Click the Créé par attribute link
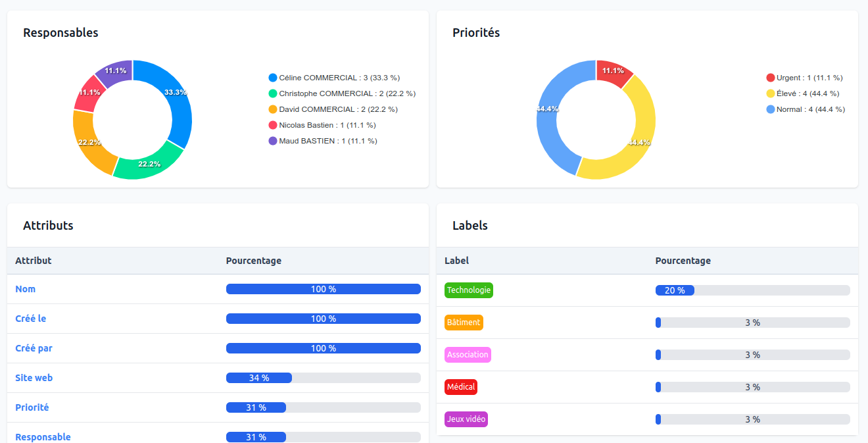This screenshot has width=868, height=443. (34, 348)
